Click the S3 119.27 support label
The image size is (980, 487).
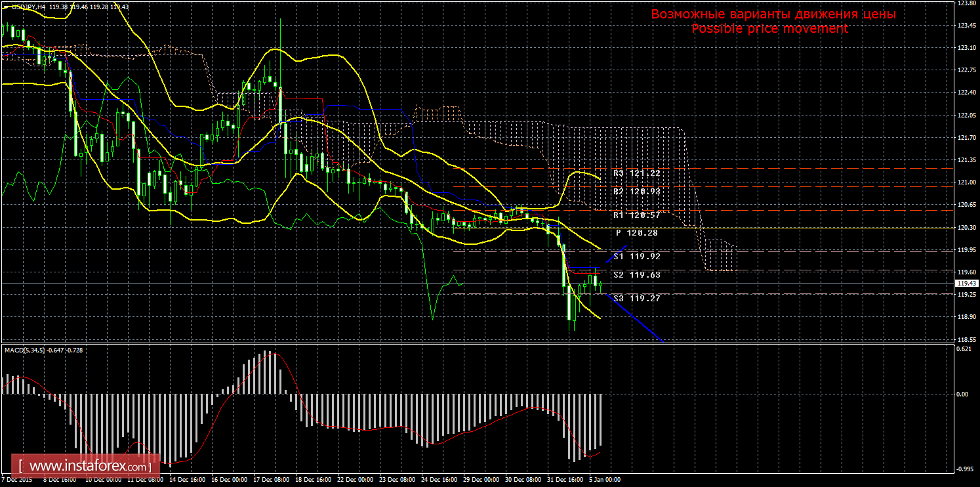(636, 298)
